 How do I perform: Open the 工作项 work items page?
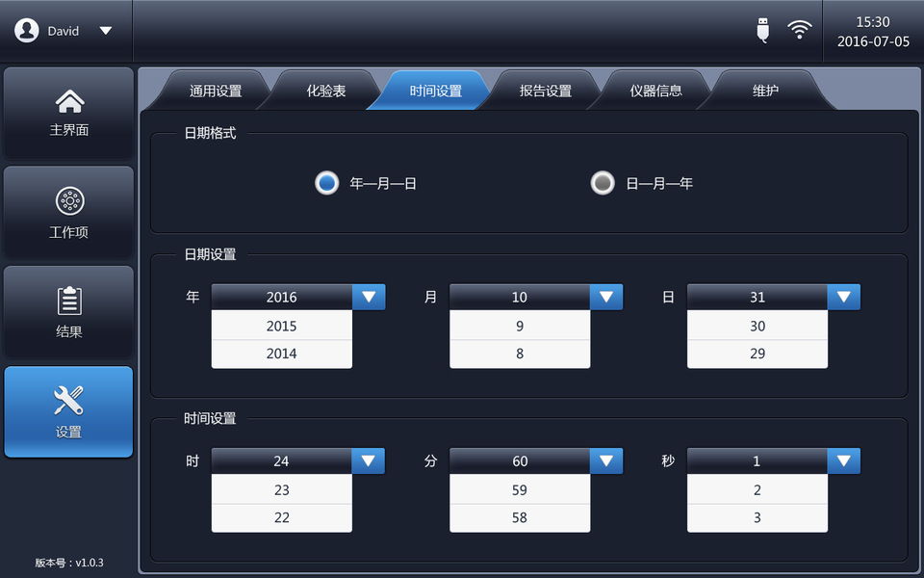click(69, 213)
